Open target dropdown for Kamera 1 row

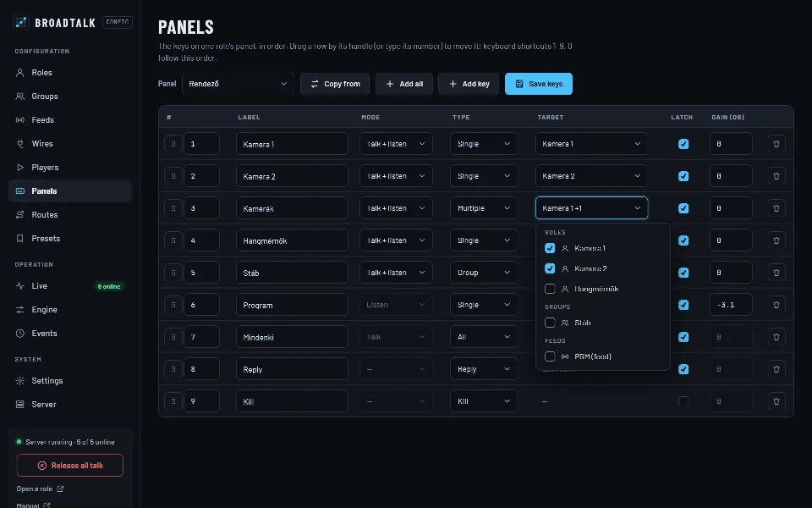coord(591,144)
